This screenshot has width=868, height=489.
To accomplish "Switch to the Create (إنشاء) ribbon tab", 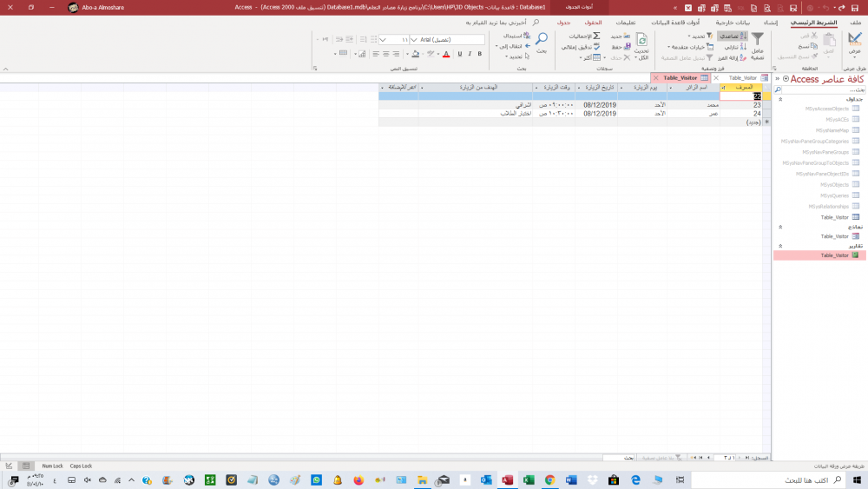I will click(770, 23).
